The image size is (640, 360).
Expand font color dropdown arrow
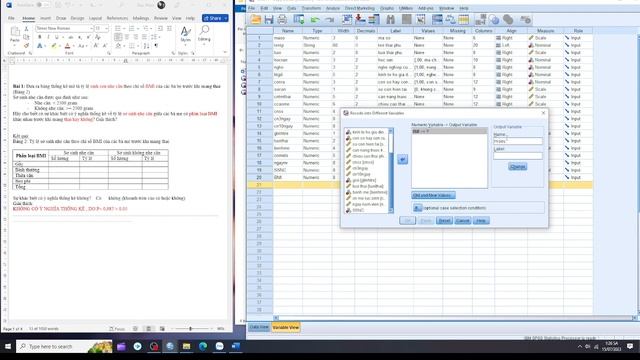(x=74, y=46)
